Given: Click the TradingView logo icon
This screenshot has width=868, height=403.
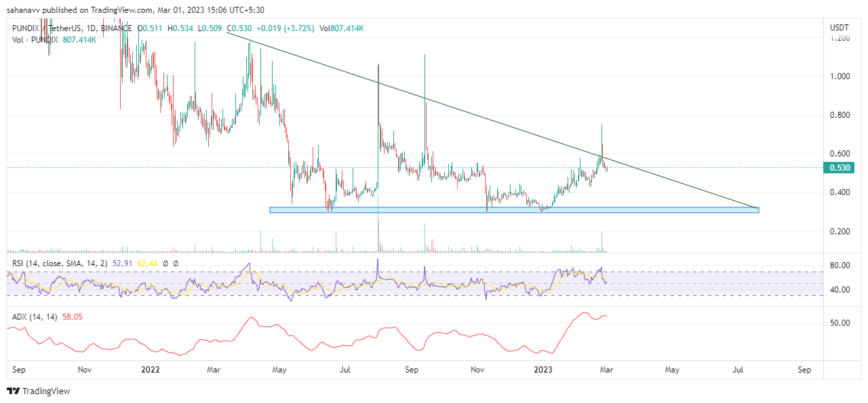Looking at the screenshot, I should [13, 391].
